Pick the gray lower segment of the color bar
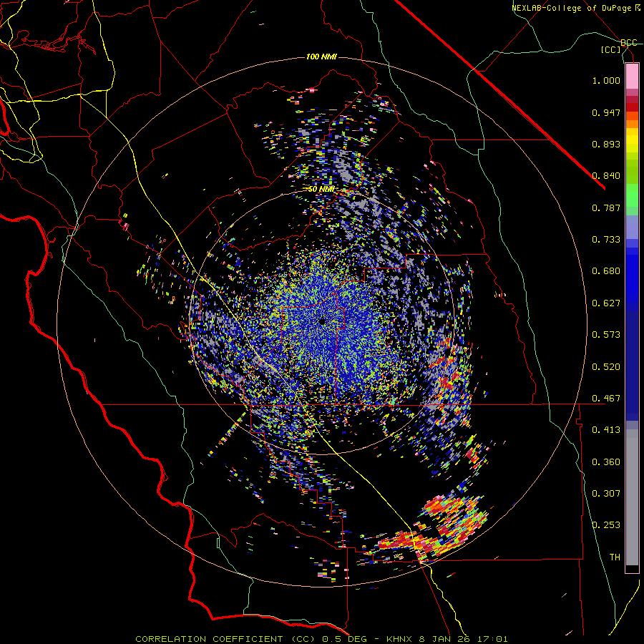The image size is (644, 644). coord(632,497)
